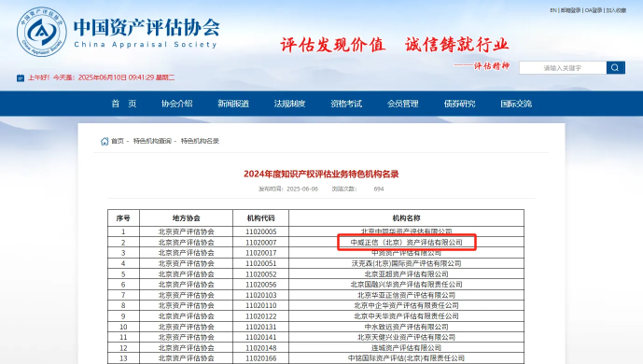This screenshot has height=364, width=643.
Task: Click 沃克森(北京)国际资产评估有限公司 in the table
Action: click(x=406, y=263)
